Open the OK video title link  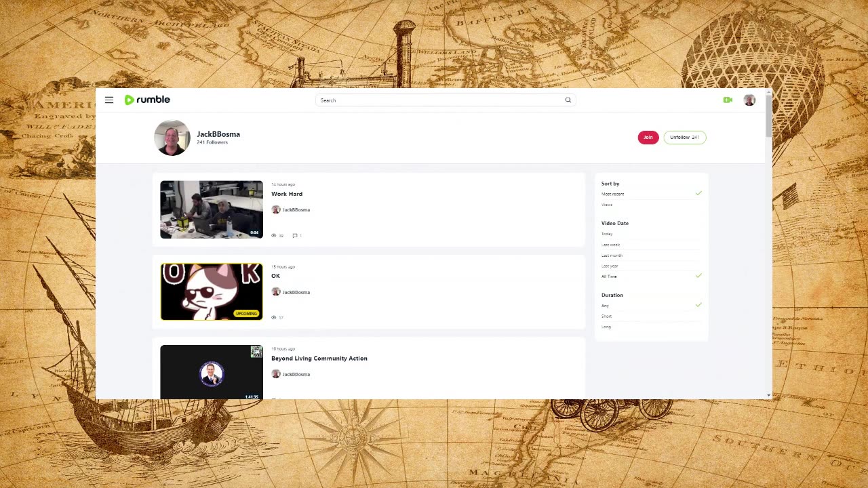[x=275, y=276]
